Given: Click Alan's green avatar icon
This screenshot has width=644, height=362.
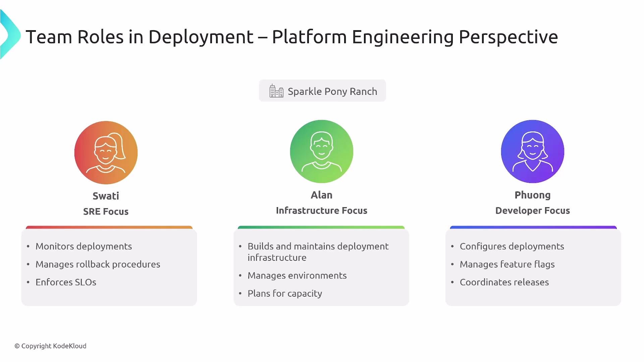Looking at the screenshot, I should pos(322,152).
